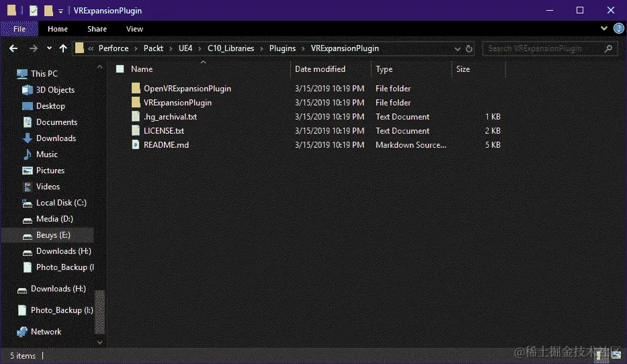Click navigation pane scroll down arrow
The height and width of the screenshot is (364, 627).
coord(99,343)
